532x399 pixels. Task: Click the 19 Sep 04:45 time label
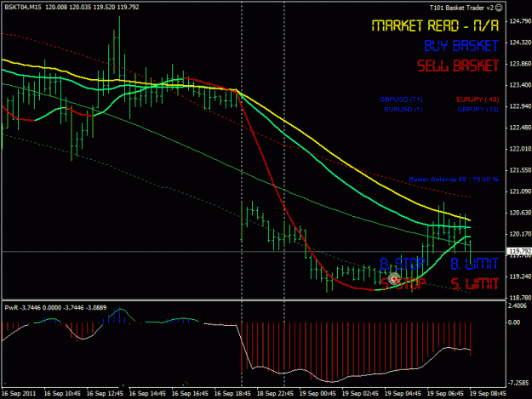coord(403,394)
